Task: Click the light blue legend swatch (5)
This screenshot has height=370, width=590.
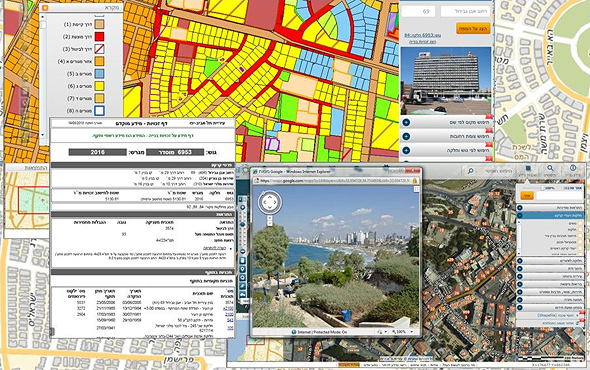Action: pos(99,74)
